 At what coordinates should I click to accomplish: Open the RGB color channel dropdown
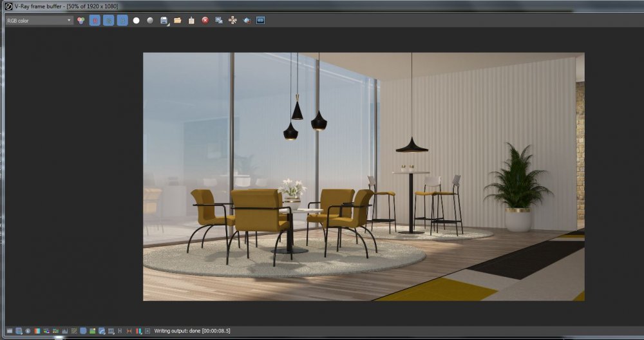[x=39, y=21]
